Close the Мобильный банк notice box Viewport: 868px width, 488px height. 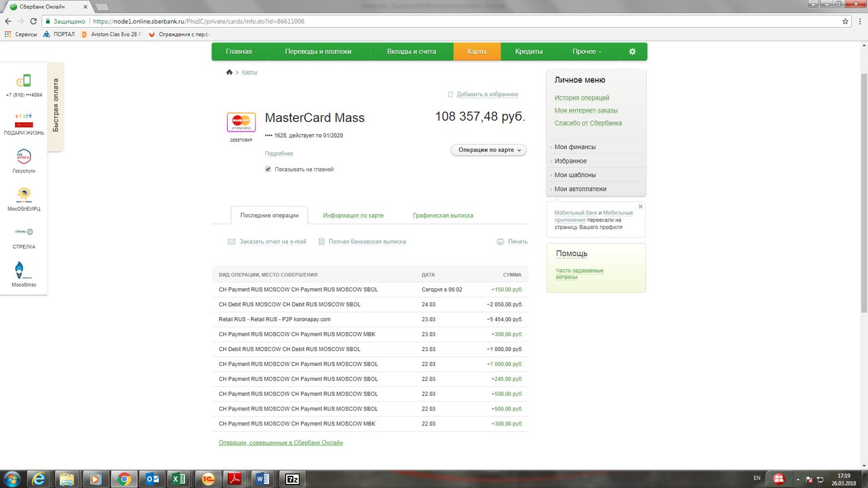[x=640, y=207]
